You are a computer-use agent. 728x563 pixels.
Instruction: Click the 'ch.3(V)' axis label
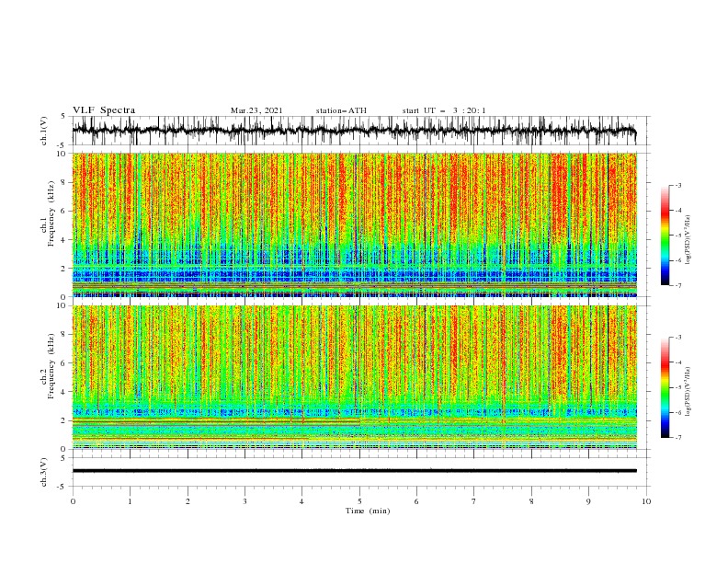(x=44, y=472)
